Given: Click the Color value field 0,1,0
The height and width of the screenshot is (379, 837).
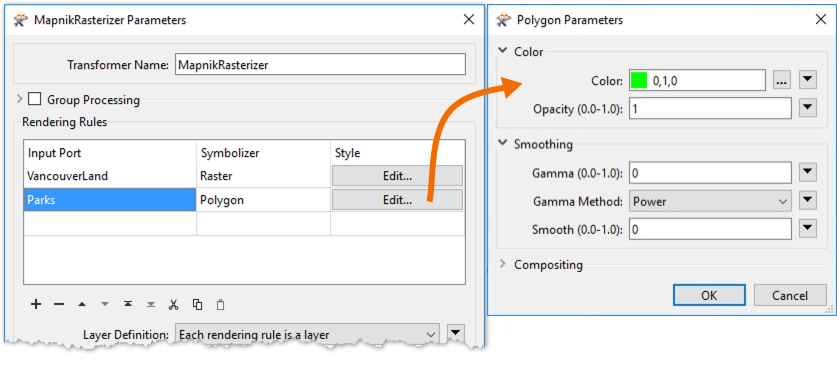Looking at the screenshot, I should pyautogui.click(x=698, y=81).
